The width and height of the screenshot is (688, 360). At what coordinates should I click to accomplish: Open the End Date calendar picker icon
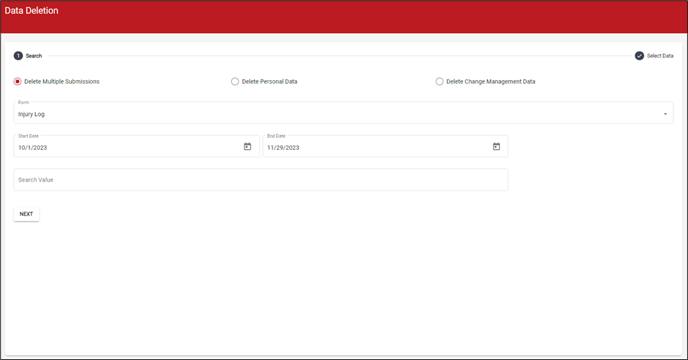496,147
